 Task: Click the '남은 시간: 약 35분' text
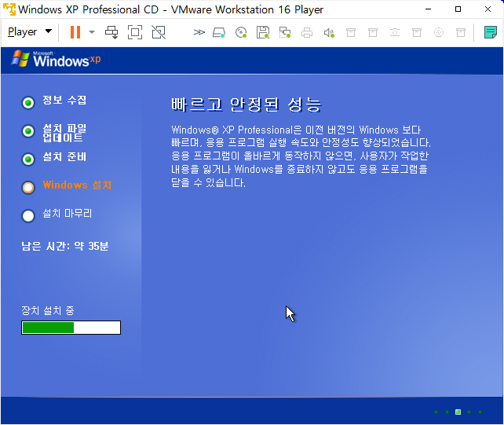(65, 246)
